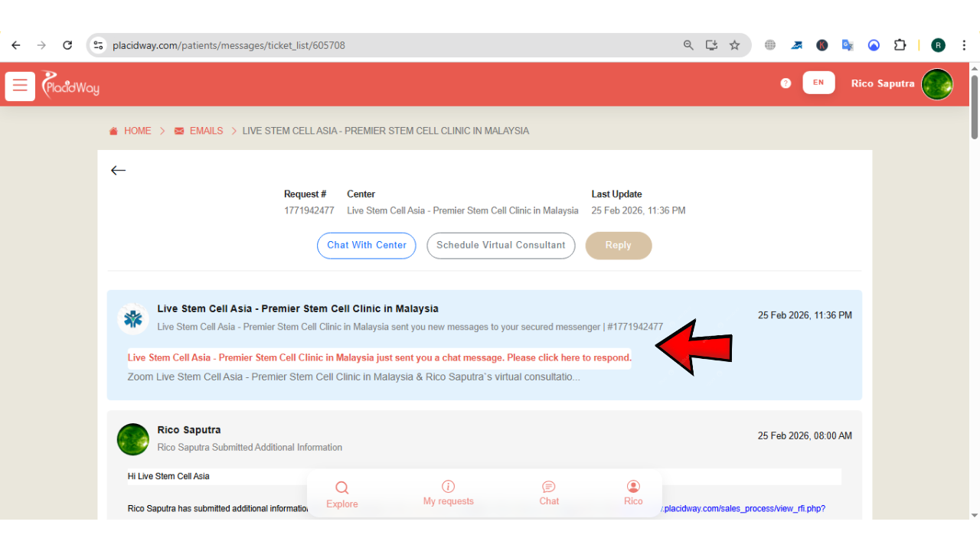Viewport: 980px width, 551px height.
Task: Bookmark this page with the star icon
Action: [x=734, y=45]
